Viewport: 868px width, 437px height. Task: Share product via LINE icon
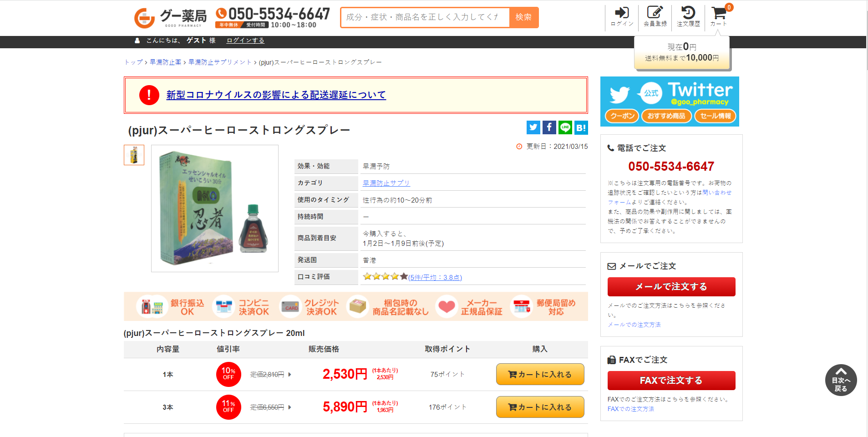click(565, 127)
